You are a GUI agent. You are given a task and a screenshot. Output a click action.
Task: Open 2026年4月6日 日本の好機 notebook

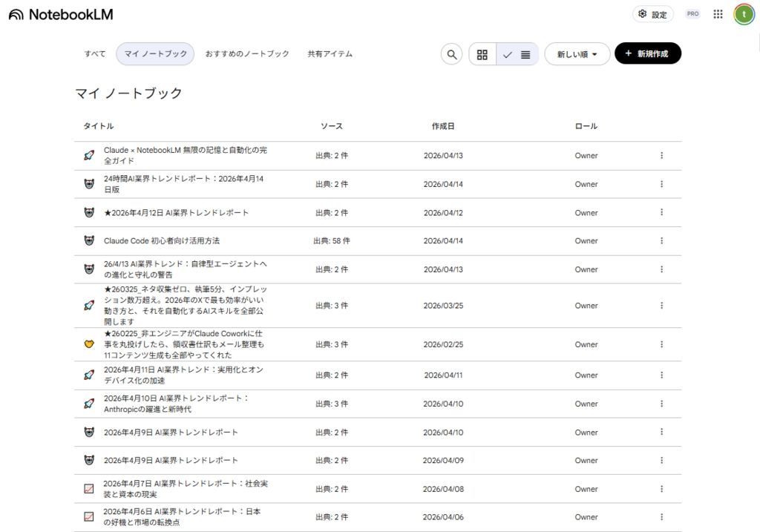182,517
